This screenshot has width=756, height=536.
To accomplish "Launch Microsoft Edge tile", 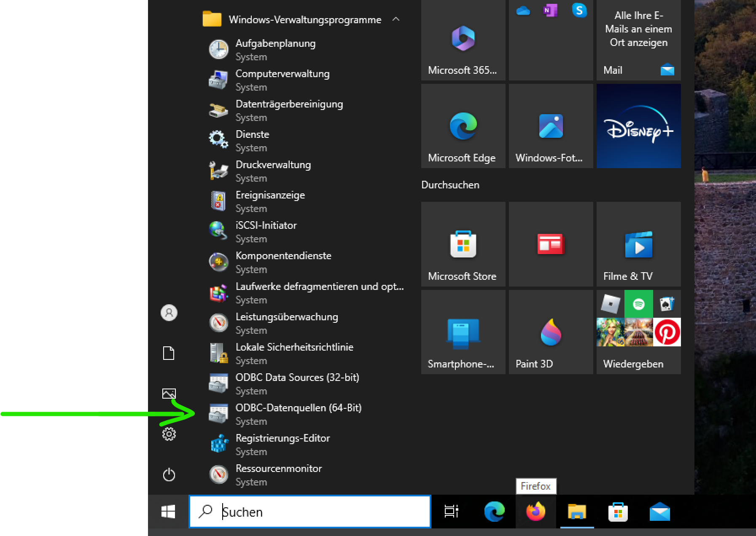I will (463, 126).
